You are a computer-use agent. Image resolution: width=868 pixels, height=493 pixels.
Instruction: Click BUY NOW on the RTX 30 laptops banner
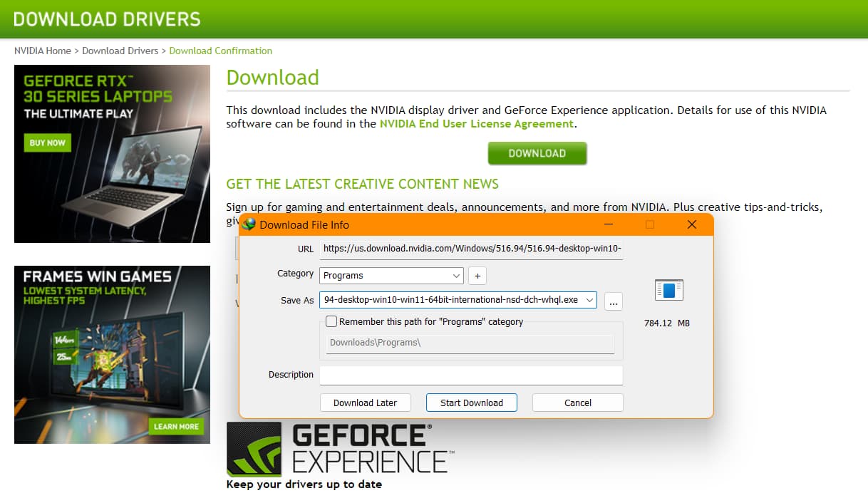coord(48,142)
